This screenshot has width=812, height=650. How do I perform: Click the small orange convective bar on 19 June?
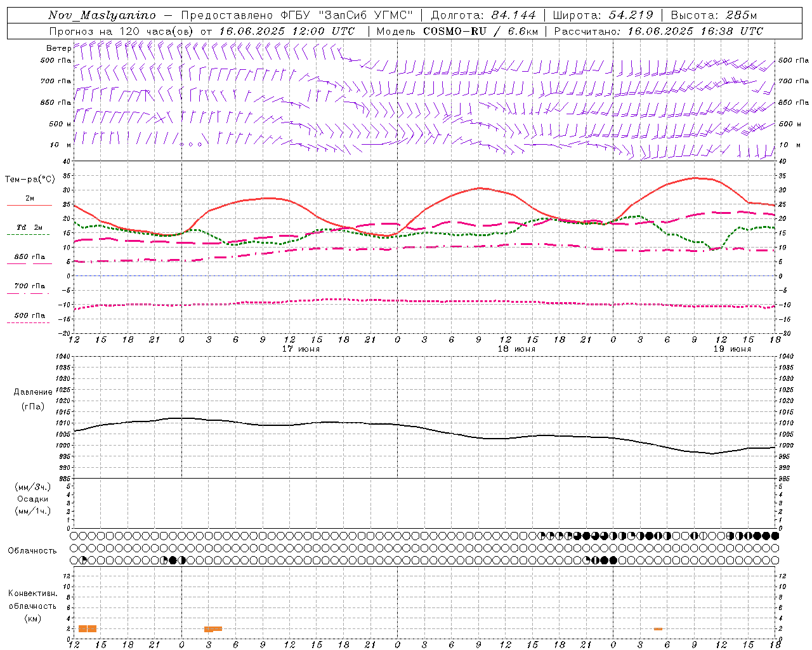click(658, 629)
